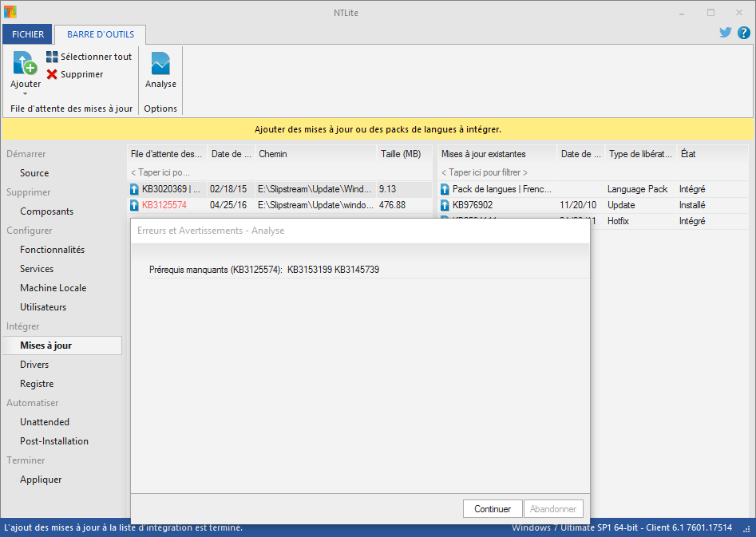Open the Registre page
This screenshot has width=756, height=537.
tap(37, 384)
